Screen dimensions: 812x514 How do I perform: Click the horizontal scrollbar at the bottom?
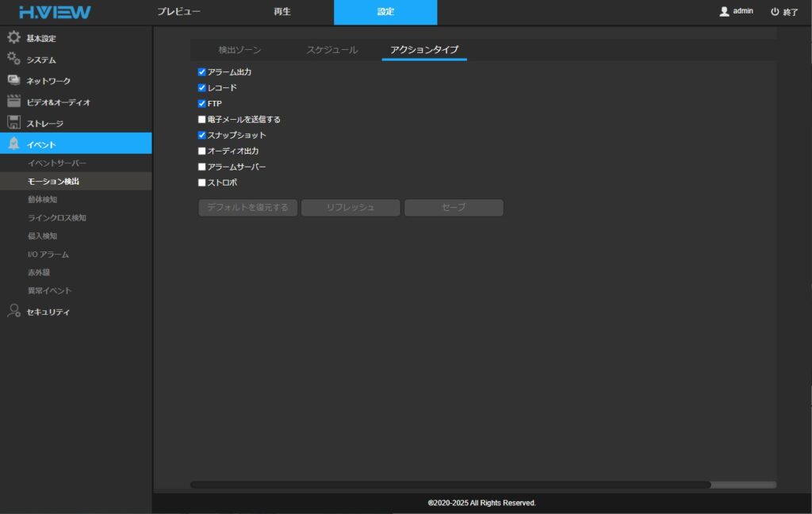click(450, 485)
